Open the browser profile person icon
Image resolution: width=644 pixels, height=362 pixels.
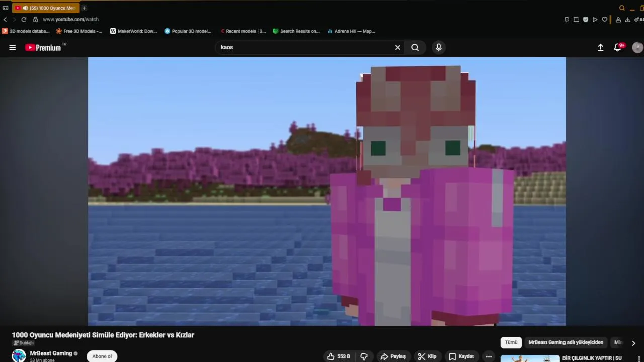click(x=618, y=20)
